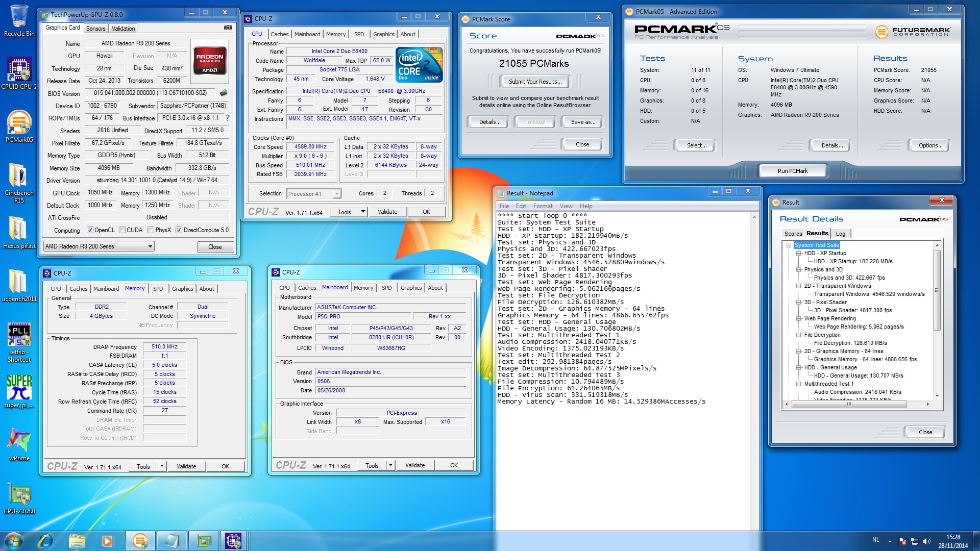Click the GPU-Z screenshot camera icon
Viewport: 980px width, 551px height.
click(228, 28)
